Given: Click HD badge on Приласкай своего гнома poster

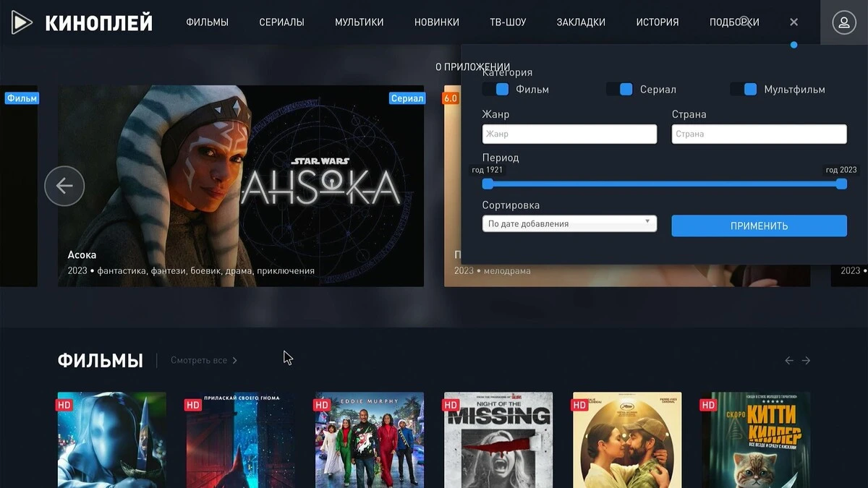Looking at the screenshot, I should [193, 405].
